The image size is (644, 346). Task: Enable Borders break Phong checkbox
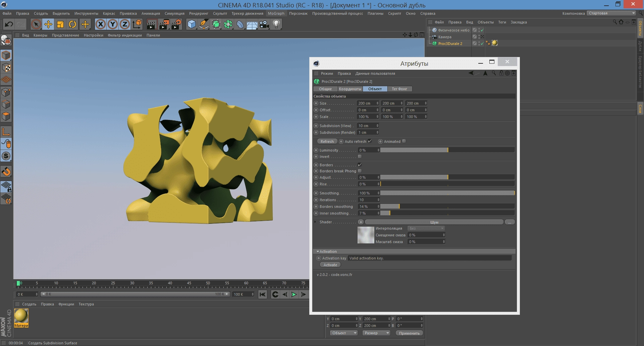360,171
